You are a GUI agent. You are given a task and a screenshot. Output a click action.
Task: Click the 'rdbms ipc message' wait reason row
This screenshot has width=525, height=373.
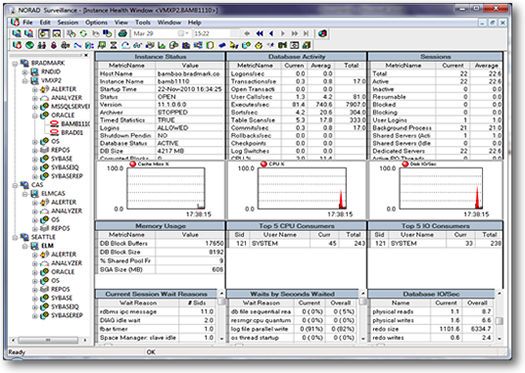pyautogui.click(x=157, y=312)
